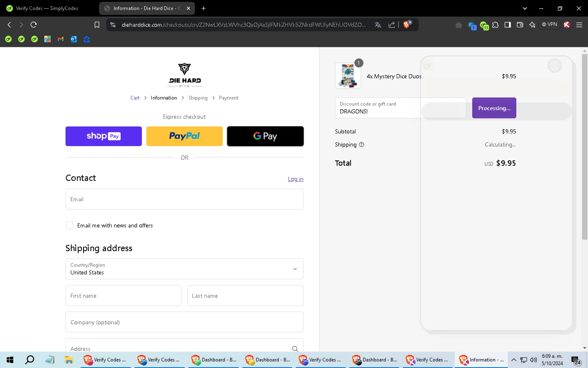This screenshot has height=368, width=588.
Task: Click the 'USD $9.95' total amount
Action: pos(500,163)
